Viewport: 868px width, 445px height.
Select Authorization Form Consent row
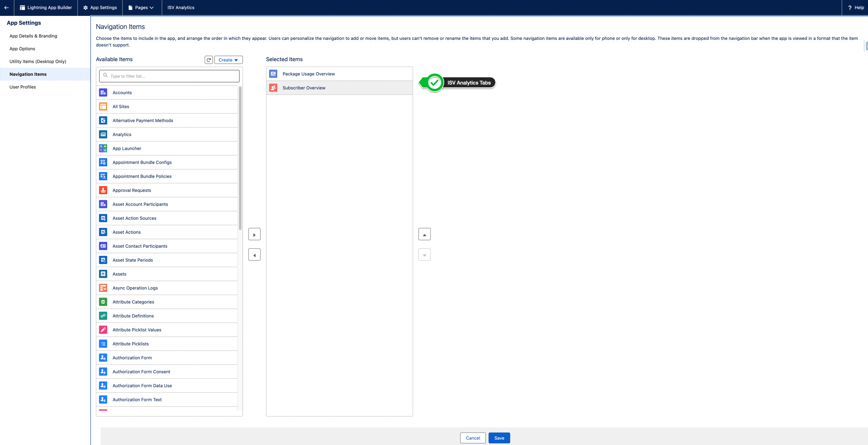click(167, 372)
